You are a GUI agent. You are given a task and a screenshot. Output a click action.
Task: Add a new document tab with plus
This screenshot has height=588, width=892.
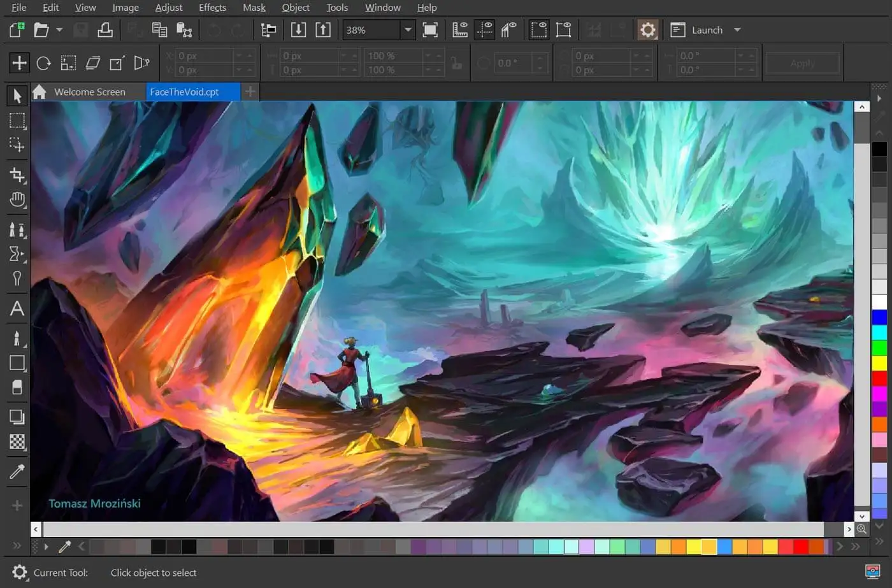[x=250, y=92]
